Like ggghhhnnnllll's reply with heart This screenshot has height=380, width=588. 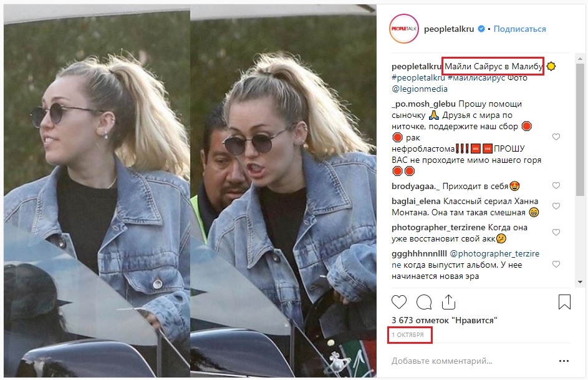click(x=556, y=265)
